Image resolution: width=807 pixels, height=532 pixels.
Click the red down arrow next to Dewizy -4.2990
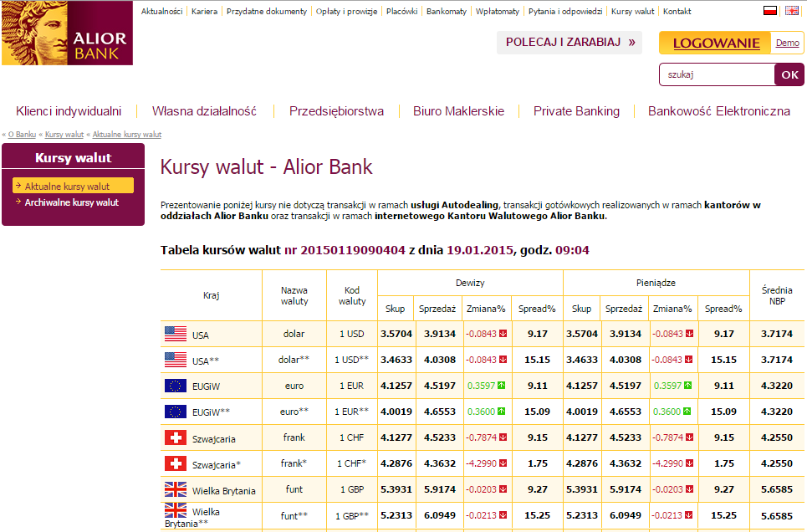point(503,463)
